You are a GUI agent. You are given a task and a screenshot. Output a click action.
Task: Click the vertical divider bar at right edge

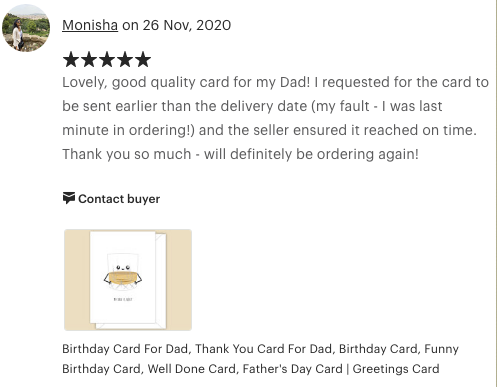[x=496, y=193]
